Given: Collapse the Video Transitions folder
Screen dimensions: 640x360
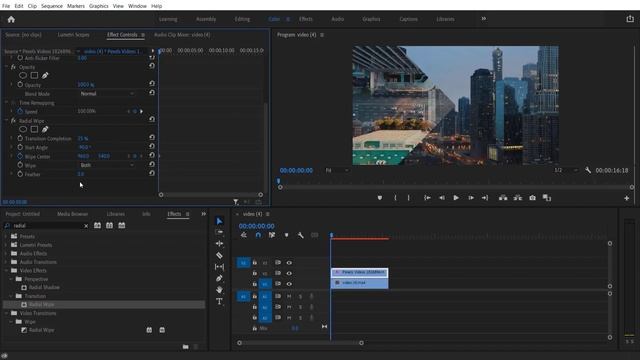Looking at the screenshot, I should coord(7,313).
